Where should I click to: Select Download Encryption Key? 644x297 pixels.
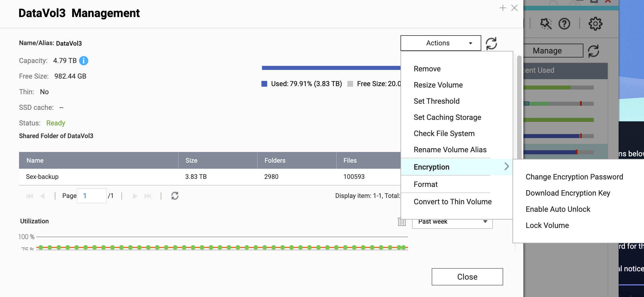[x=568, y=193]
